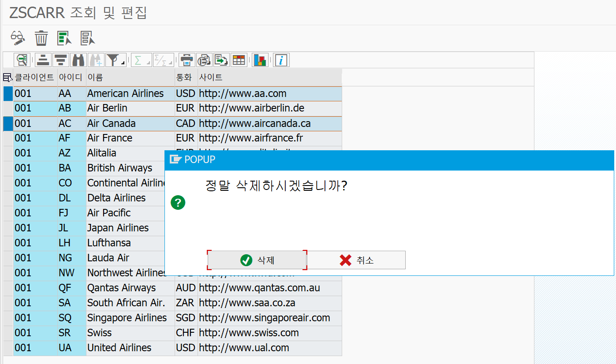Click the green question mark popup icon
The width and height of the screenshot is (616, 364).
(178, 203)
